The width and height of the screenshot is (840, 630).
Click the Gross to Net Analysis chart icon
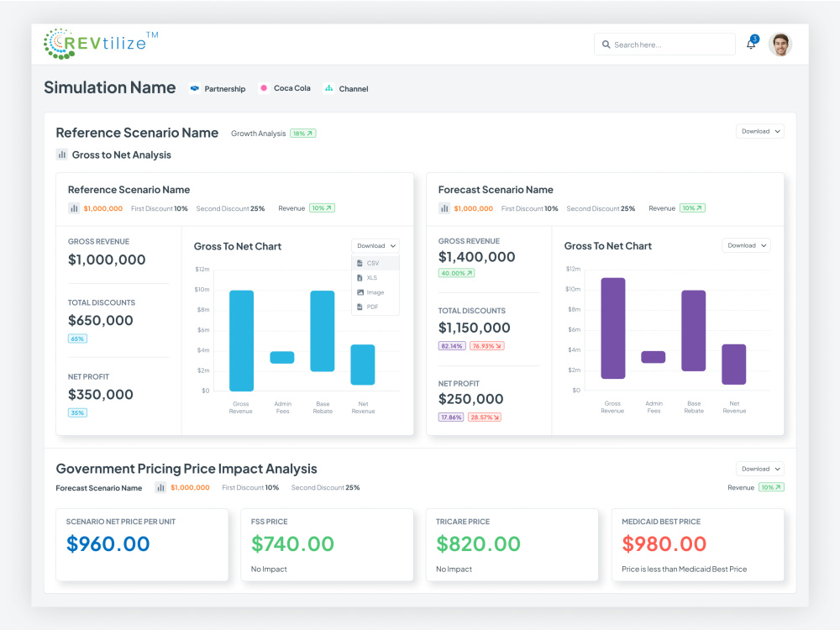(62, 155)
